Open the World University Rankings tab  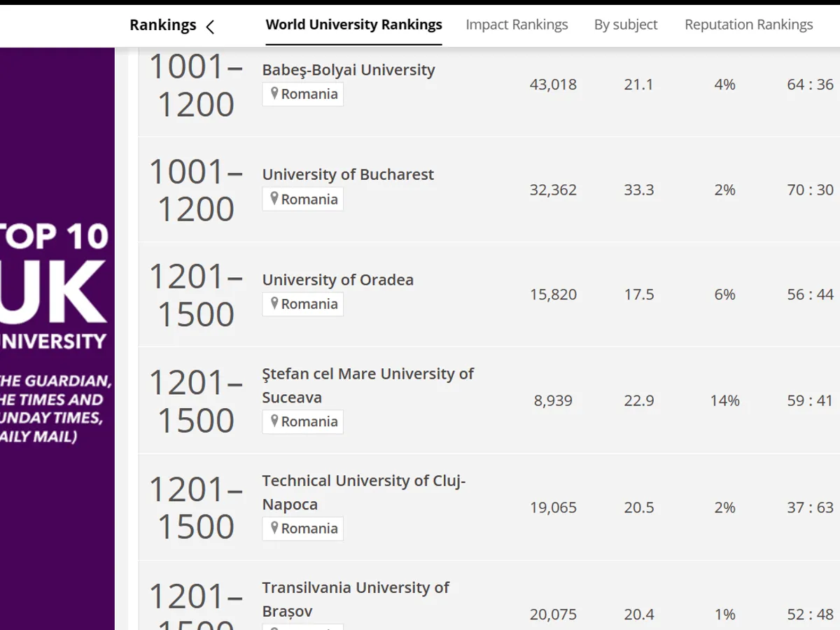353,25
